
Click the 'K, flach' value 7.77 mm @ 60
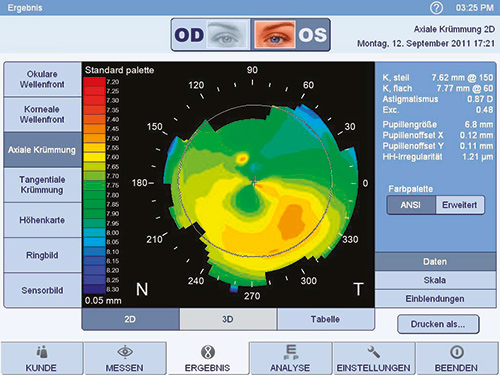(465, 88)
